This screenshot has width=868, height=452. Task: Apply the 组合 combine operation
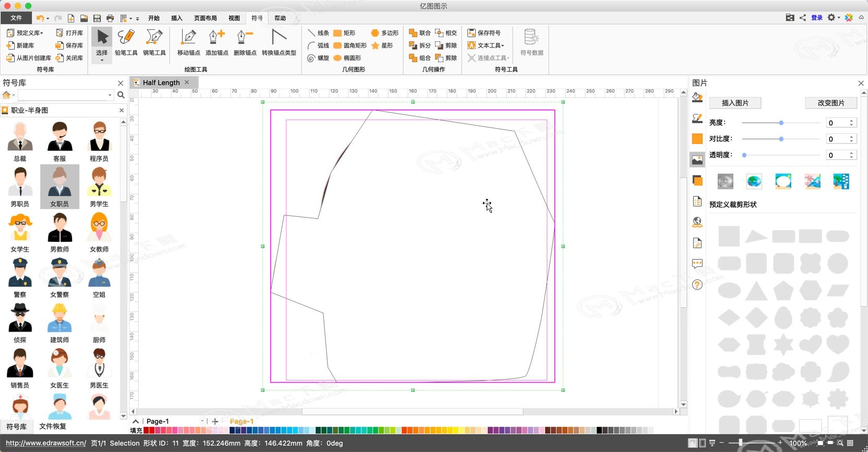coord(420,58)
